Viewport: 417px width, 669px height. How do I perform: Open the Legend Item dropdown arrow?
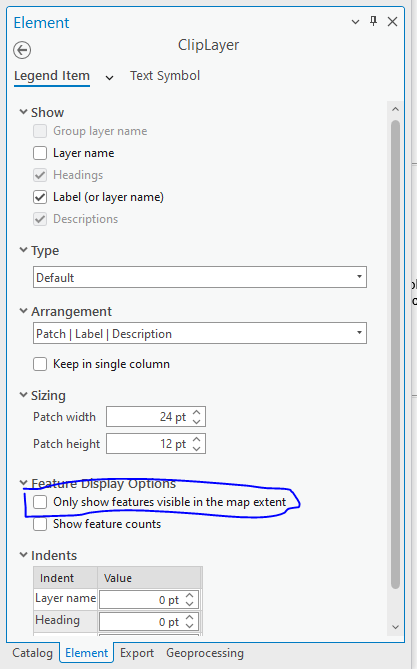(x=109, y=78)
